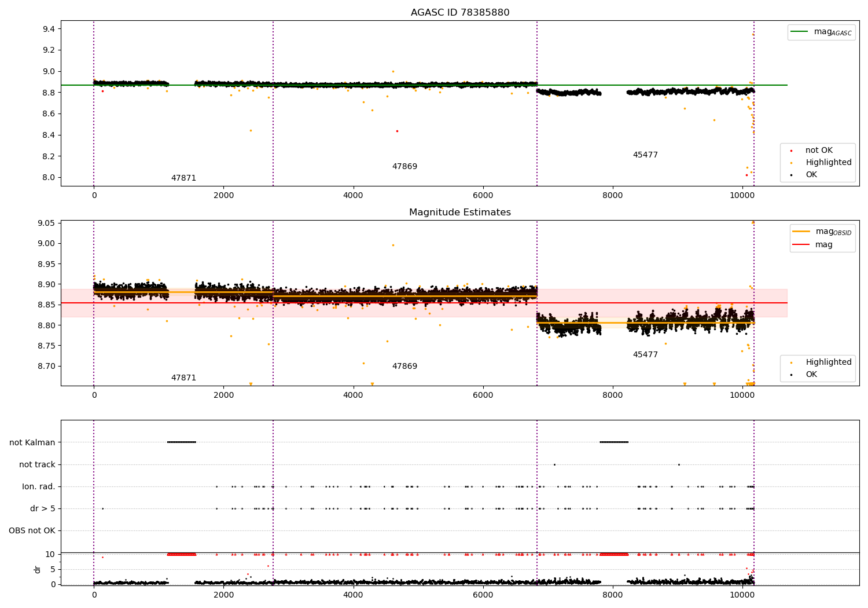Click the 9.05 tick on middle y-axis
868x608 pixels.
[47, 224]
